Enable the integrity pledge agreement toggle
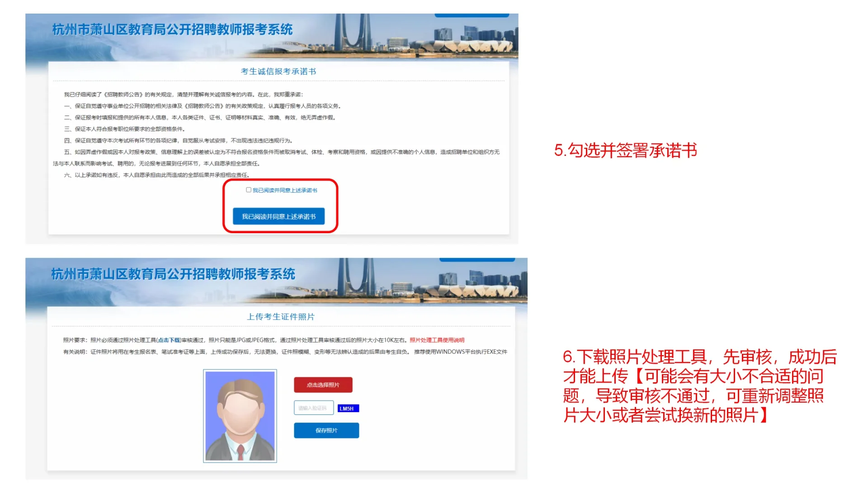The height and width of the screenshot is (488, 868). pos(248,189)
